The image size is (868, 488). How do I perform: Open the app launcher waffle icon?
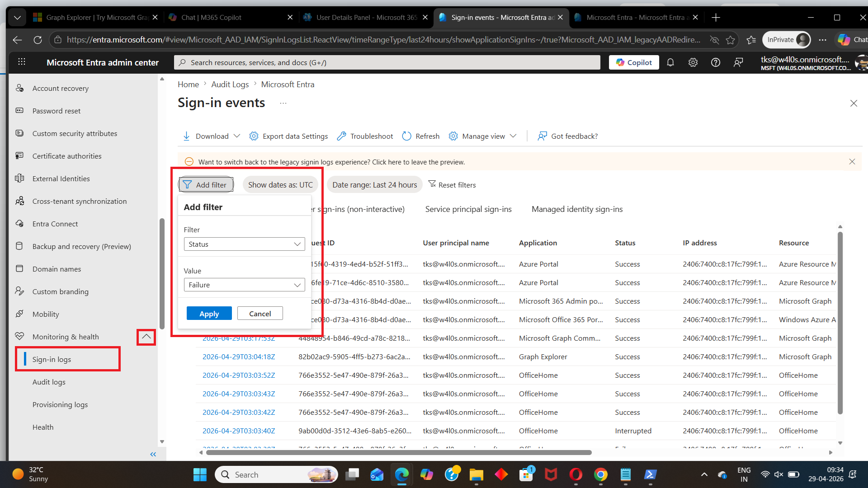click(21, 62)
